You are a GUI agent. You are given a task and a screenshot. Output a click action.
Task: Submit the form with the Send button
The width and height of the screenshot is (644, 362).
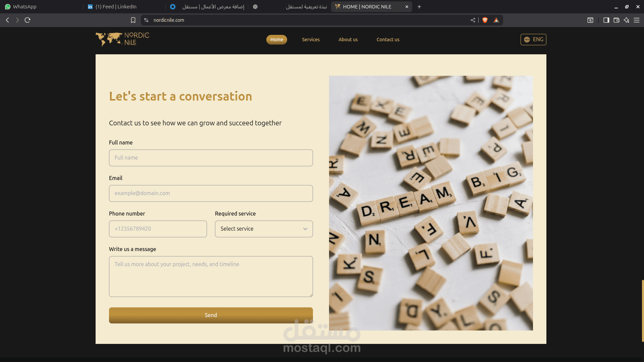point(211,315)
